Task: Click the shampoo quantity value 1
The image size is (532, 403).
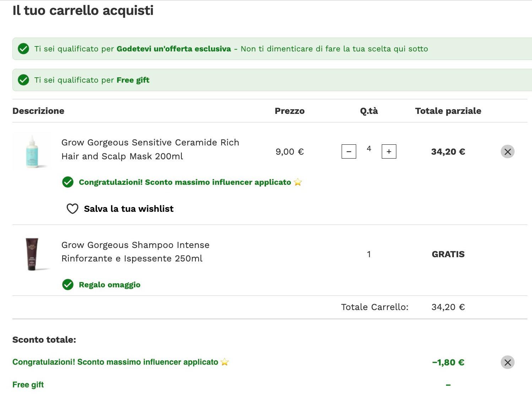Action: (369, 254)
